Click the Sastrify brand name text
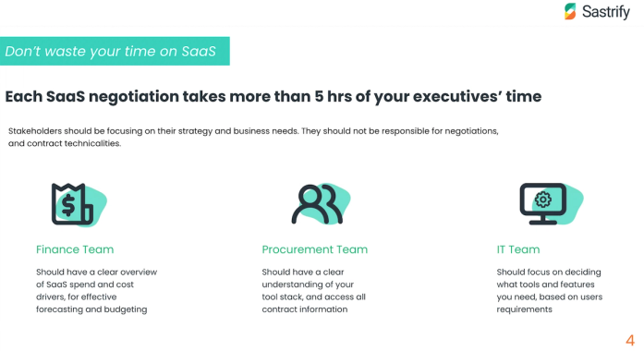This screenshot has width=644, height=351. [x=606, y=11]
